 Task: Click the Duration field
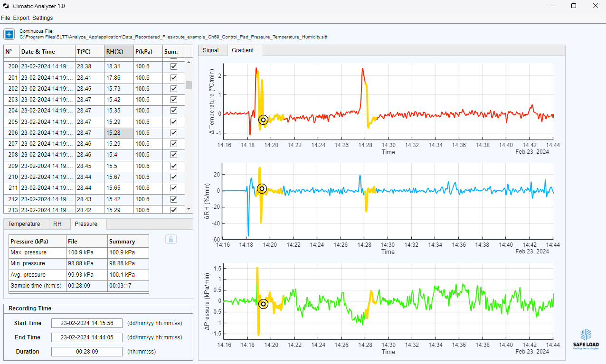coord(87,352)
